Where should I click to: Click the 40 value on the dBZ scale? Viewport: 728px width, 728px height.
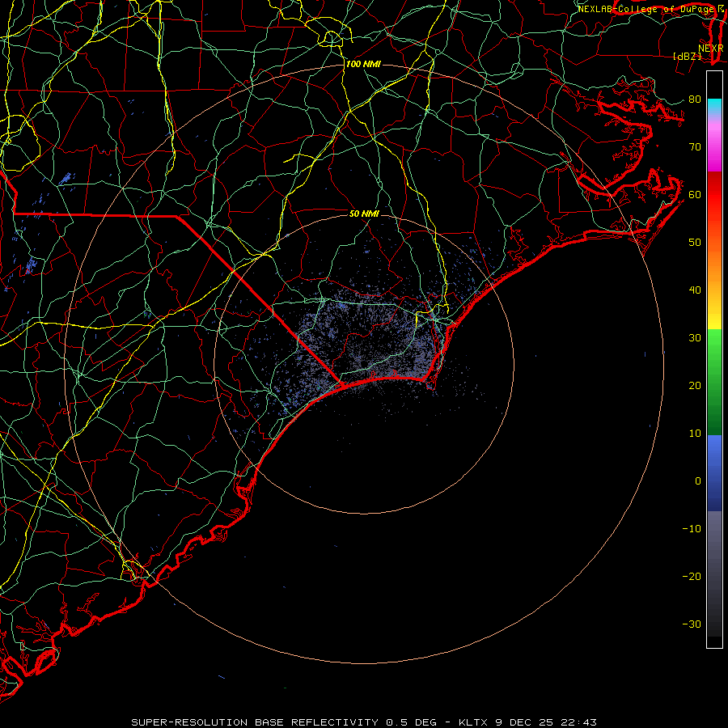tap(695, 290)
